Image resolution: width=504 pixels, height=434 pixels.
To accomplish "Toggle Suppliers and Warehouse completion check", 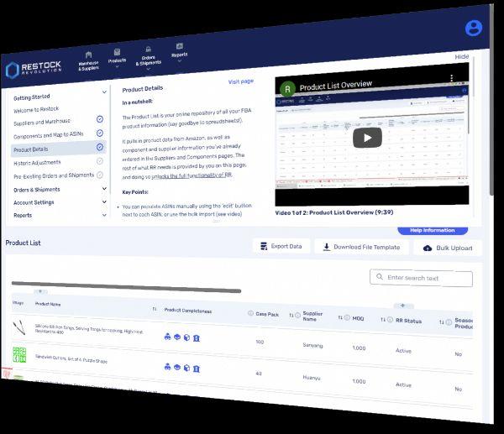I will pos(100,119).
